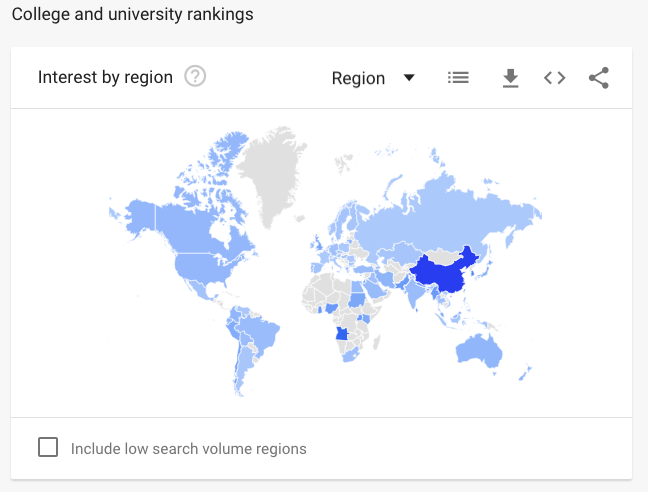Enable Include low search volume regions checkbox
Image resolution: width=648 pixels, height=492 pixels.
click(48, 447)
